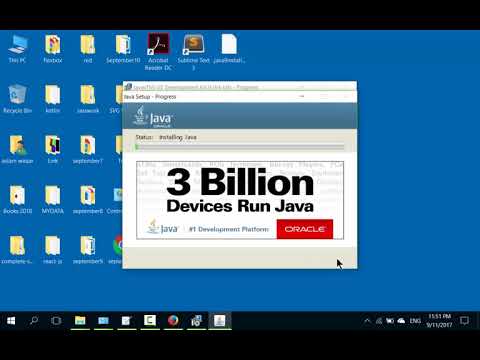480x360 pixels.
Task: Select the September10 folder icon
Action: click(123, 49)
